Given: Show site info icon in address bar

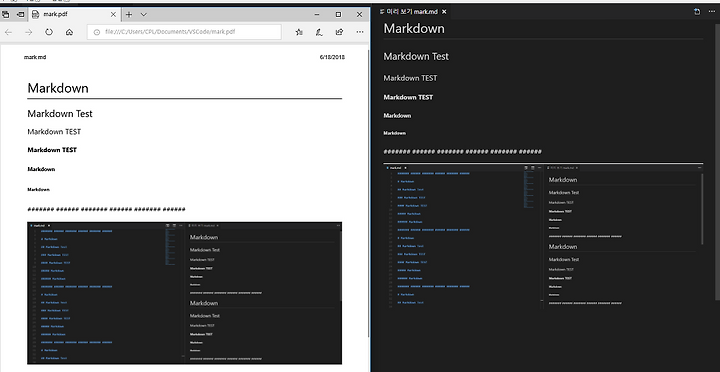Looking at the screenshot, I should coord(96,32).
